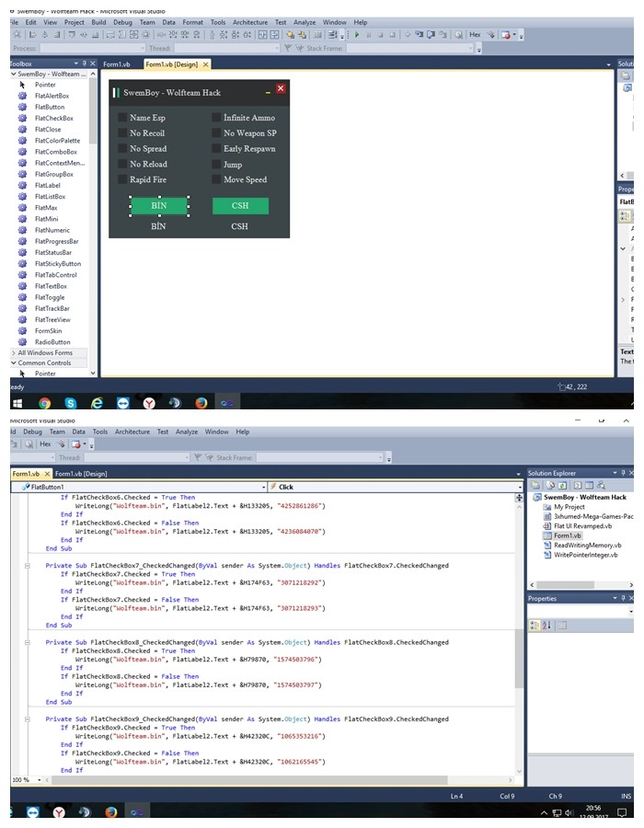Open Internet Explorer from the taskbar
This screenshot has height=828, width=644.
[x=97, y=404]
